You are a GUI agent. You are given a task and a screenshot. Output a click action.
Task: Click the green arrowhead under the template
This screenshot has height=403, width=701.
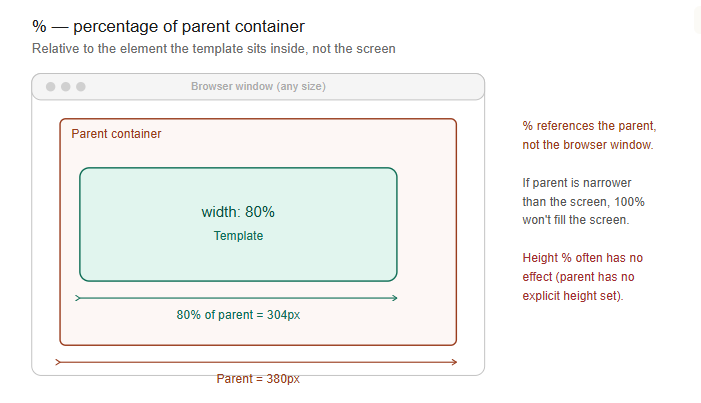pyautogui.click(x=395, y=298)
